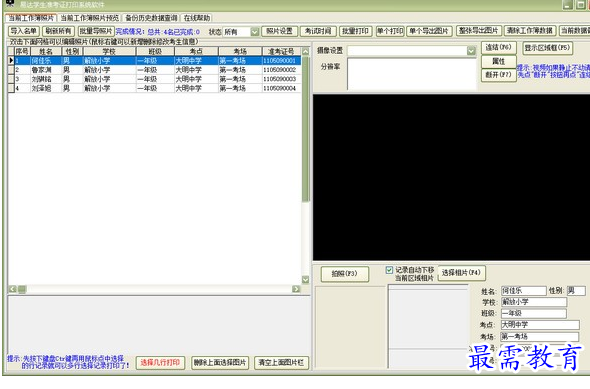Viewport: 590px width, 389px height.
Task: Select the row 3 name cell
Action: 46,79
